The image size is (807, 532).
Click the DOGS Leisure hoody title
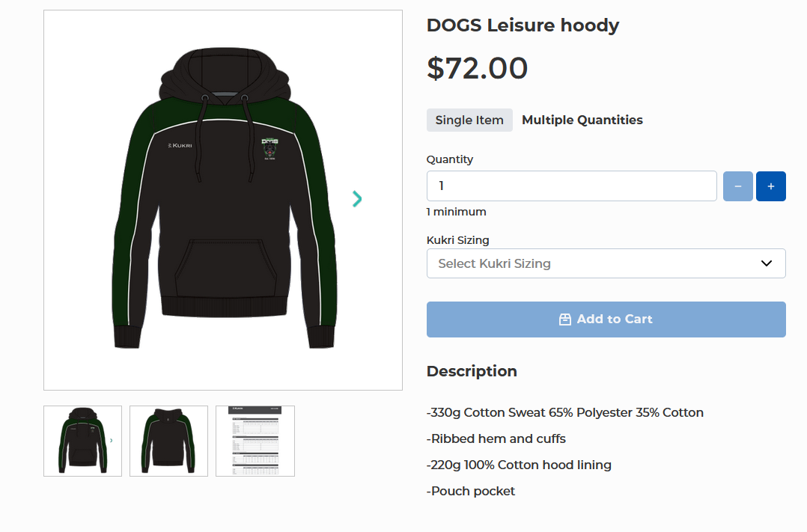(x=523, y=25)
